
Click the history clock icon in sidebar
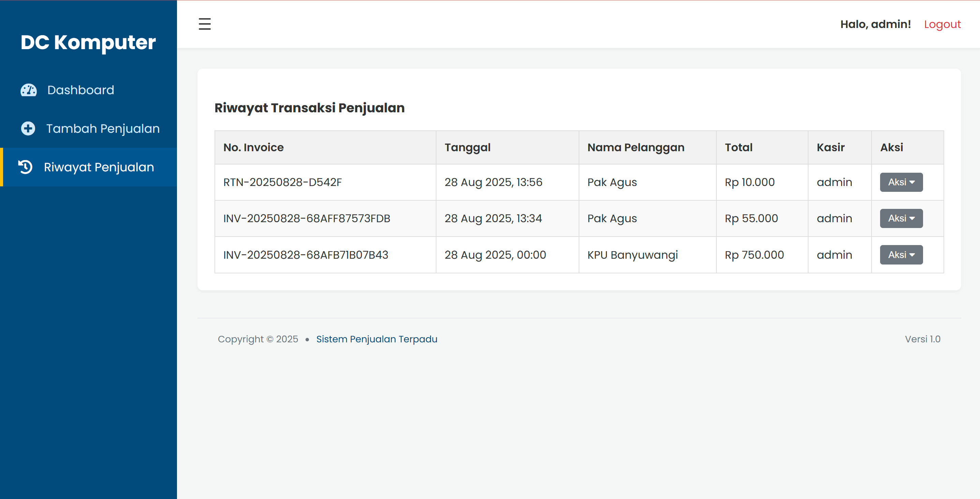coord(26,167)
